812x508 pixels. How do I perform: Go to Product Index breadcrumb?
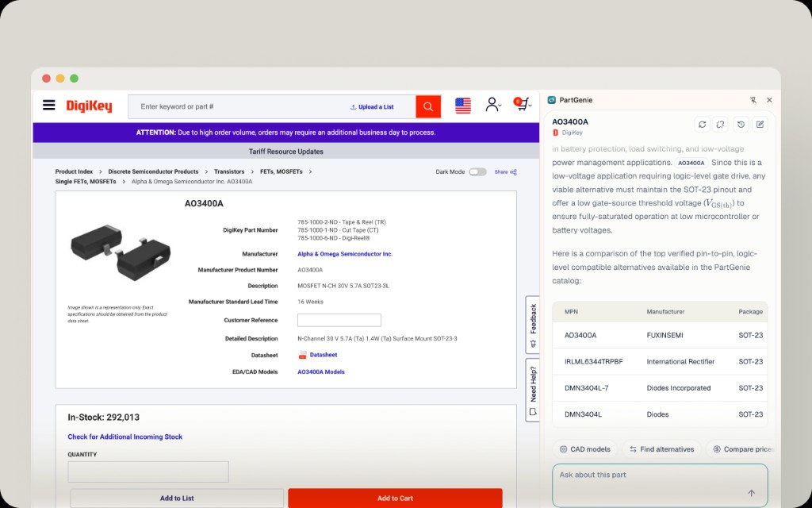(74, 171)
